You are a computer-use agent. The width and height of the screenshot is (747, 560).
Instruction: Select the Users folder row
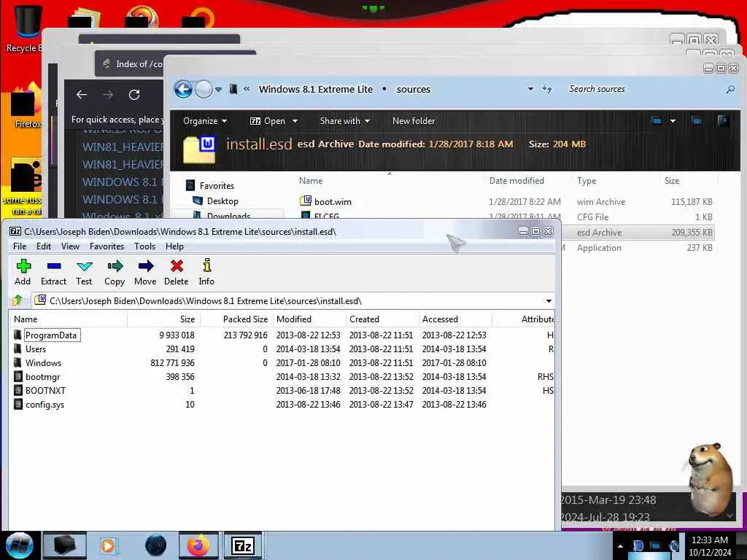click(281, 349)
